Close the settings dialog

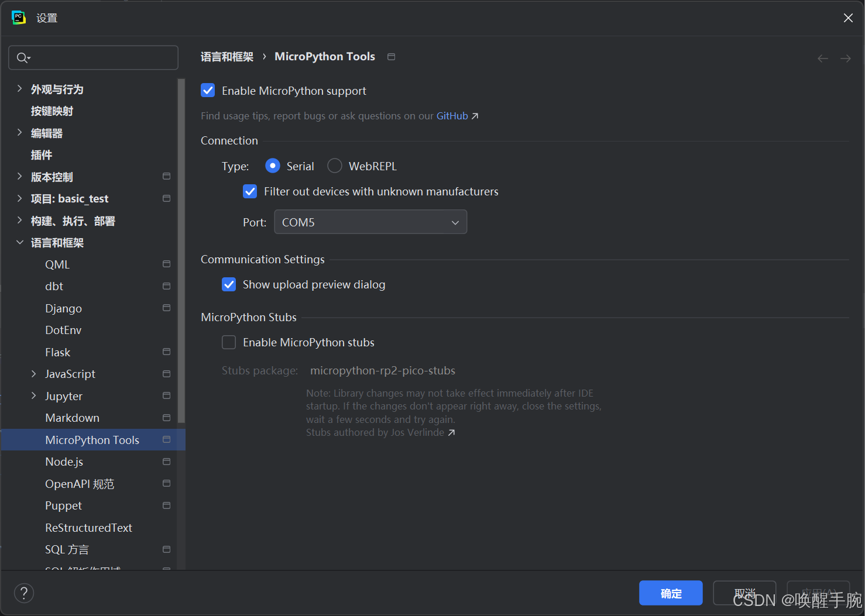[x=848, y=18]
